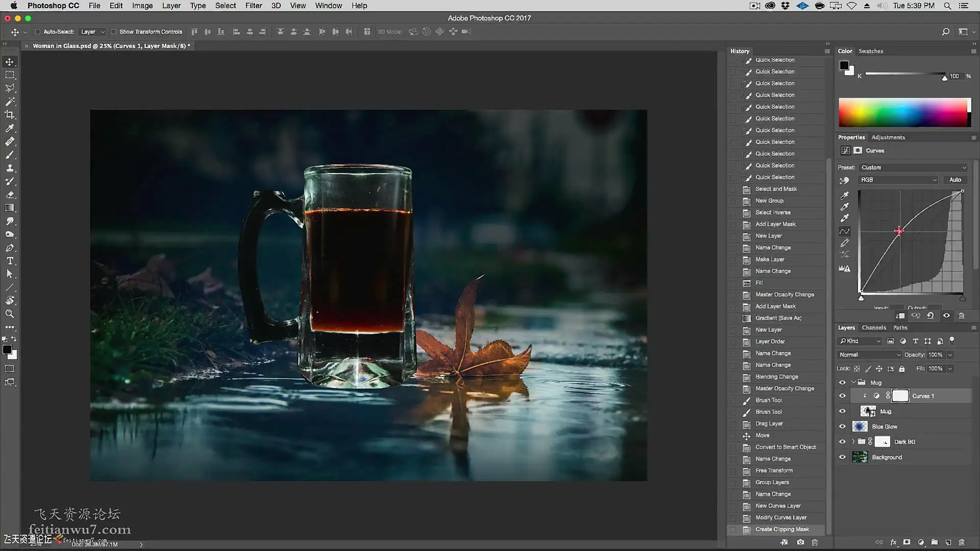The image size is (980, 551).
Task: Select the Background layer thumbnail
Action: point(860,457)
